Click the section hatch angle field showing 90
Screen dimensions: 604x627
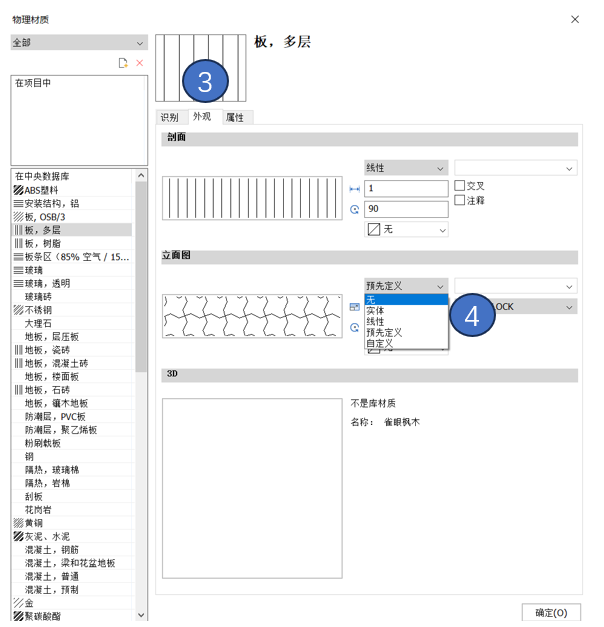coord(405,209)
